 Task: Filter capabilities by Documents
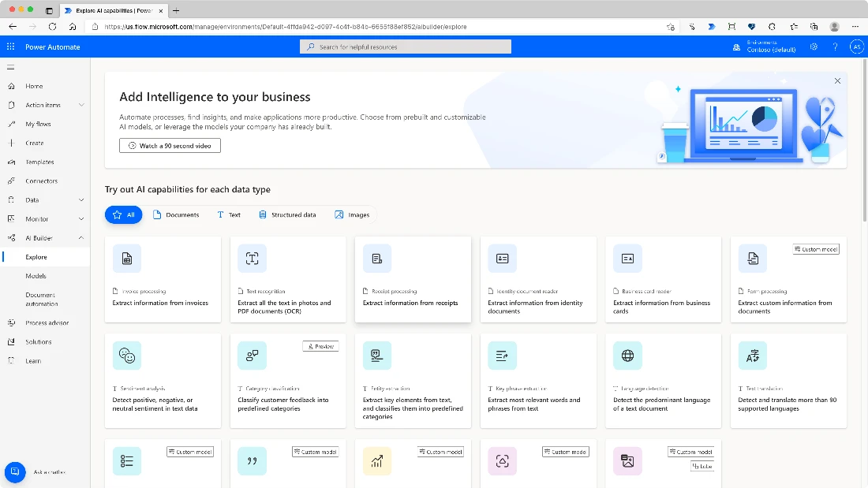[176, 214]
